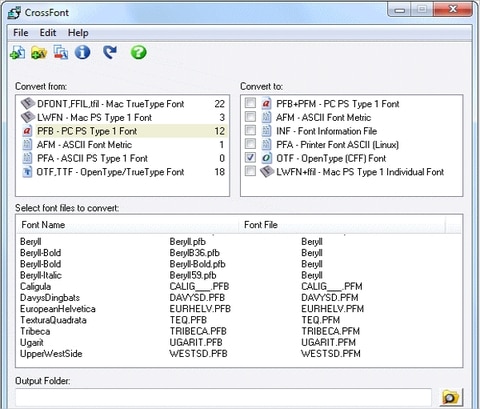Screen dimensions: 480x409
Task: Minimize the CrossFont window
Action: click(399, 10)
